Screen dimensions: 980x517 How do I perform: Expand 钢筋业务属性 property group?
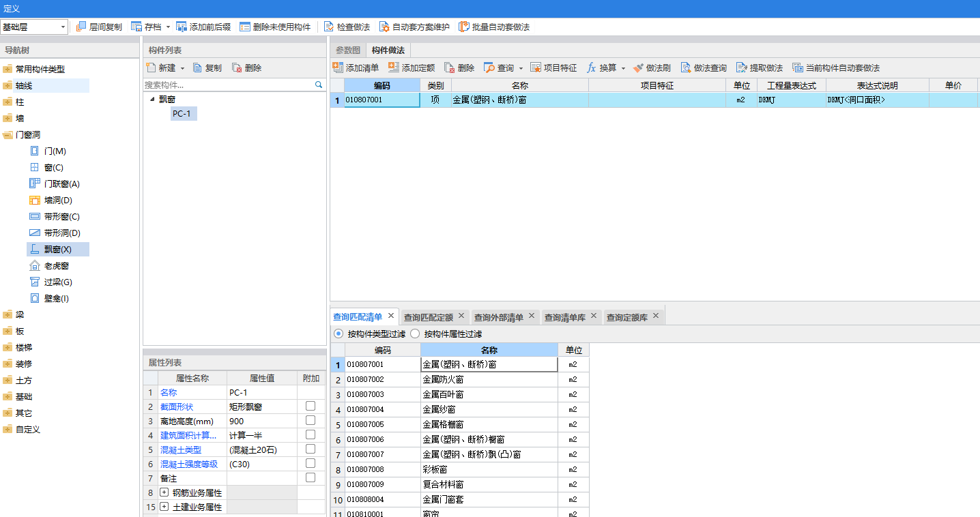[164, 492]
